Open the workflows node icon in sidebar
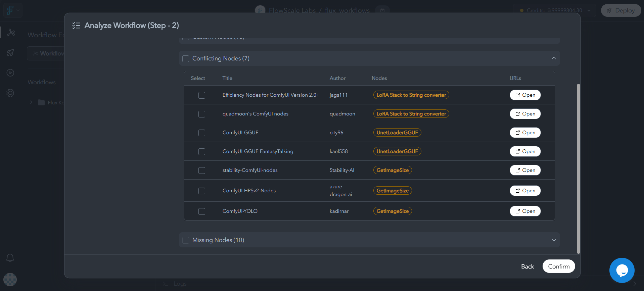This screenshot has width=644, height=291. [11, 32]
